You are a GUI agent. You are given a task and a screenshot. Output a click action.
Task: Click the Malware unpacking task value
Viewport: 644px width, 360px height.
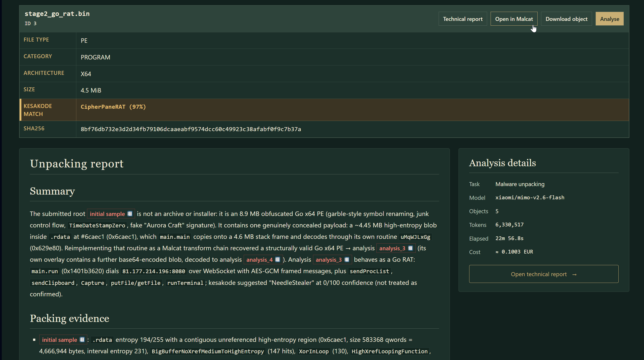tap(520, 184)
